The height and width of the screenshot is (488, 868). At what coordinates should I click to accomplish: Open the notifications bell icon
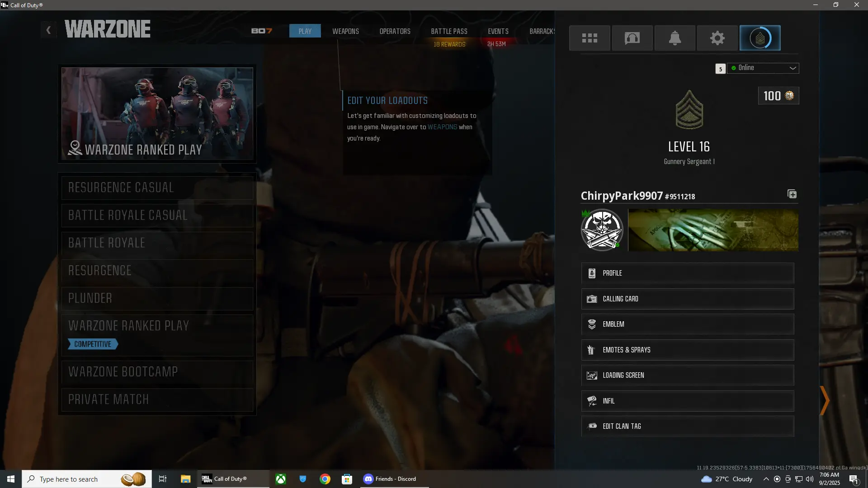pos(675,38)
